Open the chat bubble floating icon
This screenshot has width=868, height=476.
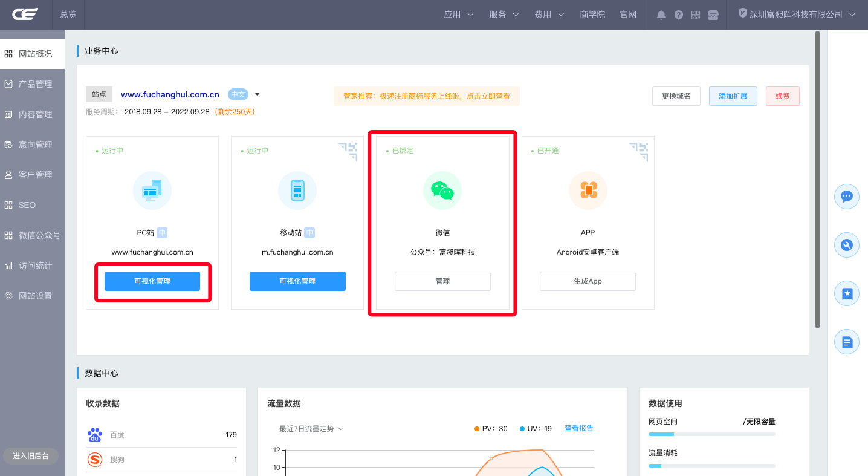pos(847,197)
